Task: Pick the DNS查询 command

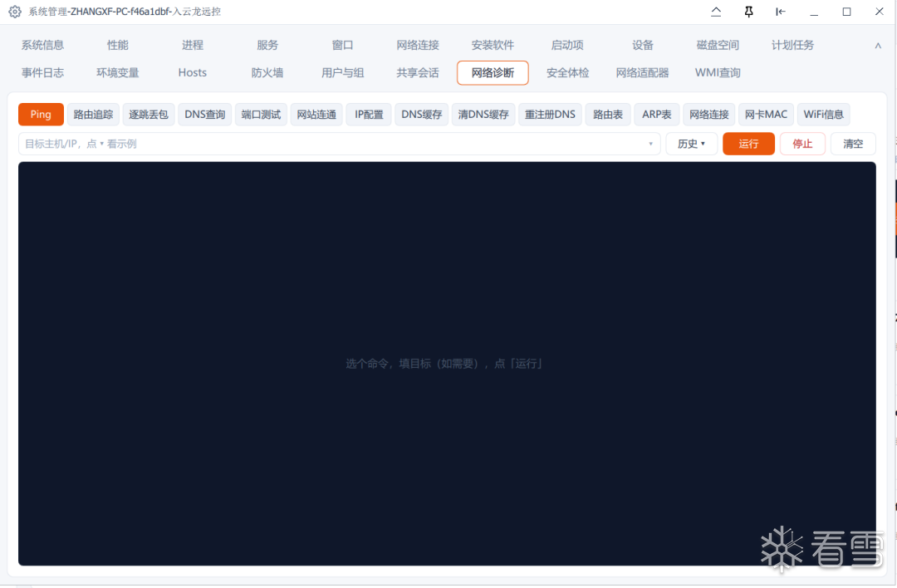Action: pos(205,115)
